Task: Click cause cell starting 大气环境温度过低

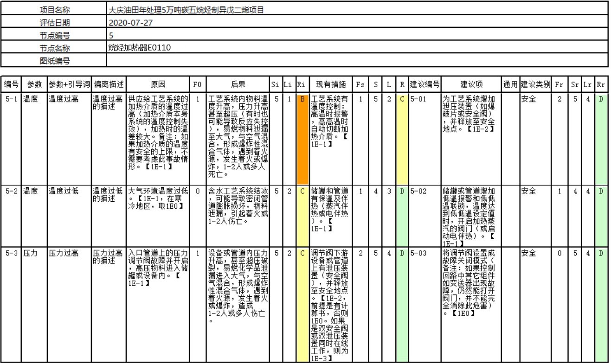Action: click(x=158, y=217)
